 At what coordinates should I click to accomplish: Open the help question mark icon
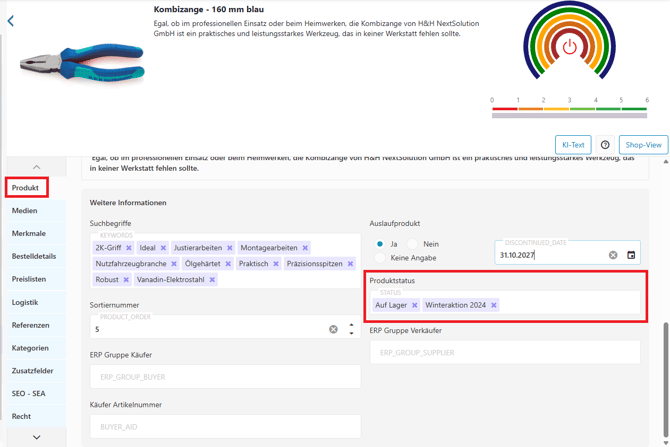(605, 145)
